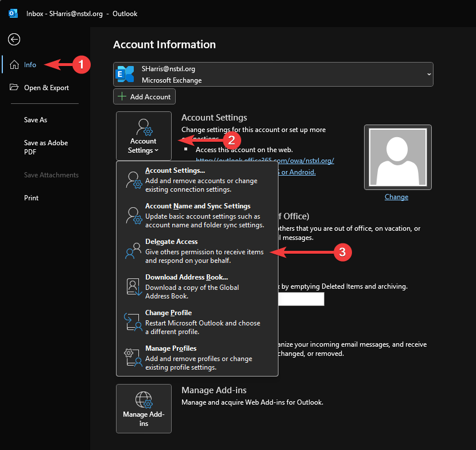
Task: Click the Account Information heading
Action: (x=165, y=45)
